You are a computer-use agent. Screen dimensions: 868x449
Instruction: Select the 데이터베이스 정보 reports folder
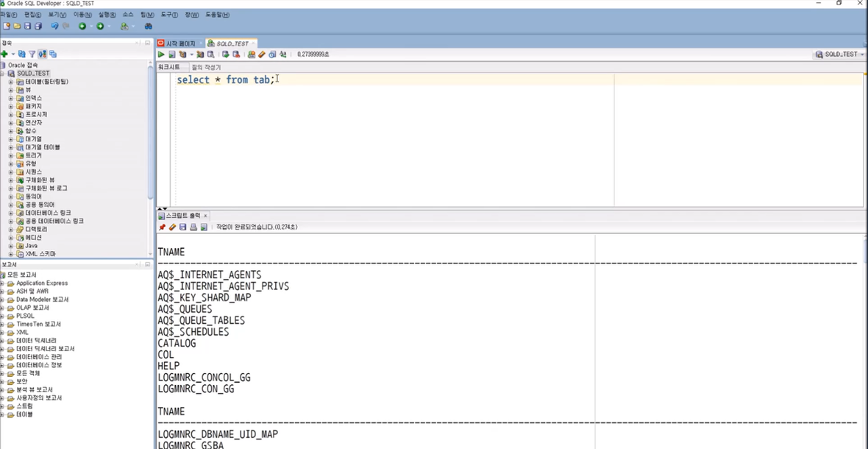(39, 365)
